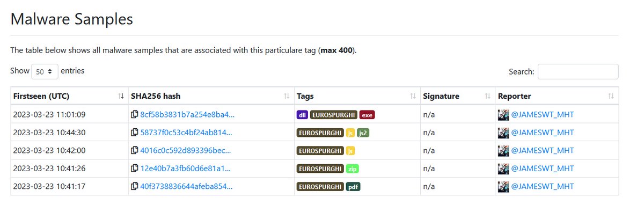Click the dark green pdf tag
Screen dimensions: 644x198
click(x=353, y=187)
